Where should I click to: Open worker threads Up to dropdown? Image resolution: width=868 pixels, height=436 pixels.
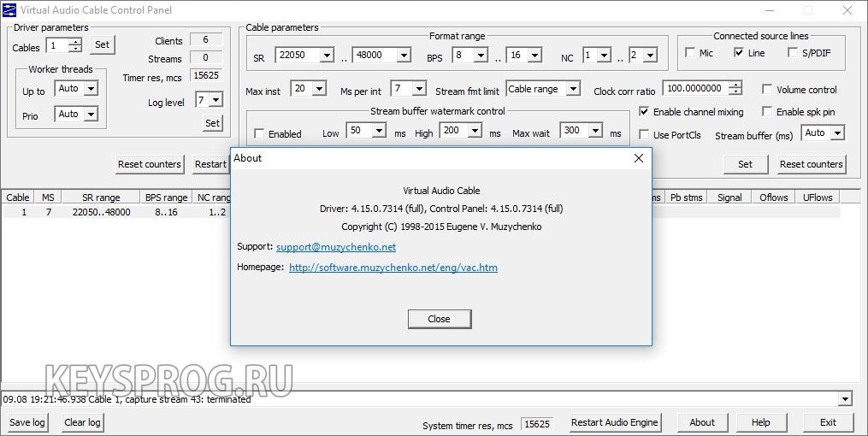92,88
